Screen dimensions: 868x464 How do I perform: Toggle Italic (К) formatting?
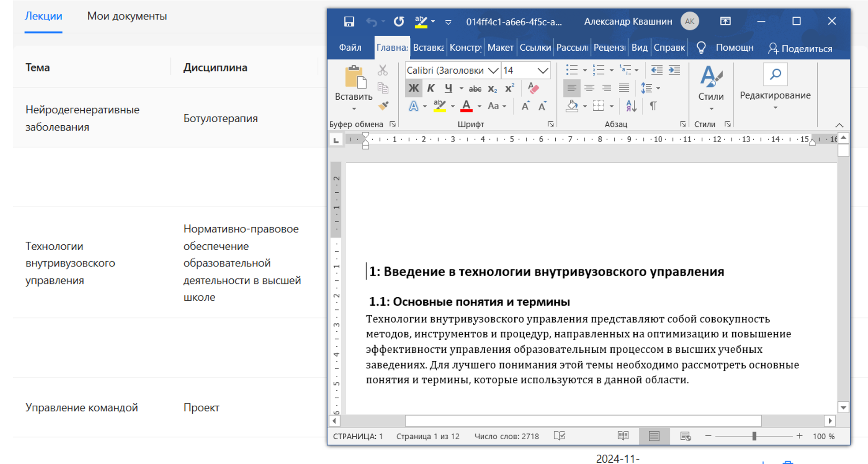431,88
